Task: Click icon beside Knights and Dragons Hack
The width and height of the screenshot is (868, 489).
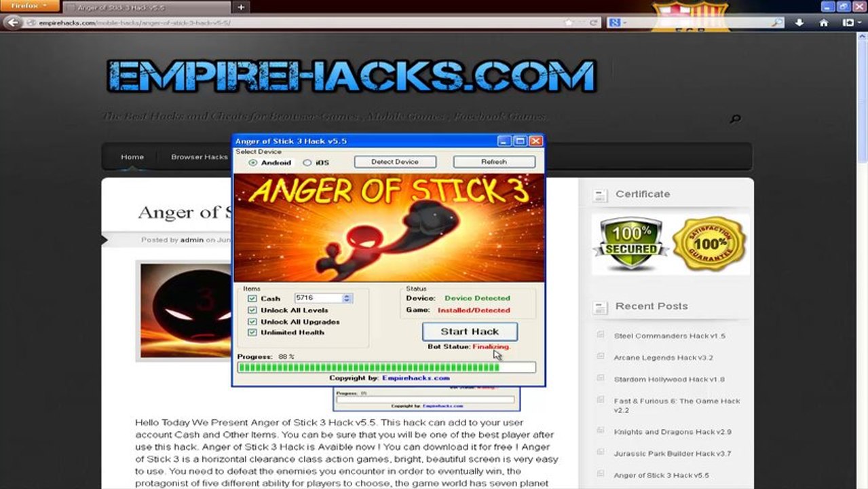Action: click(x=600, y=431)
